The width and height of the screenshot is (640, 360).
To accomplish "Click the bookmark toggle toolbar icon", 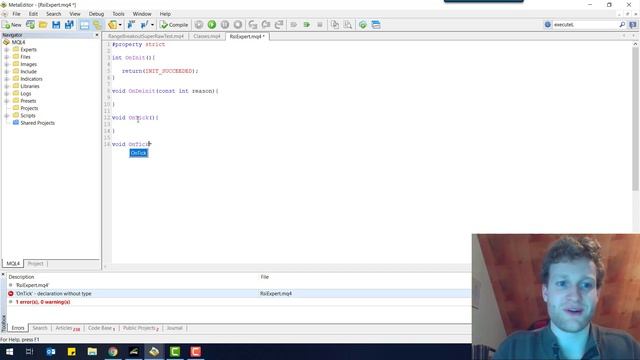I will tap(131, 25).
